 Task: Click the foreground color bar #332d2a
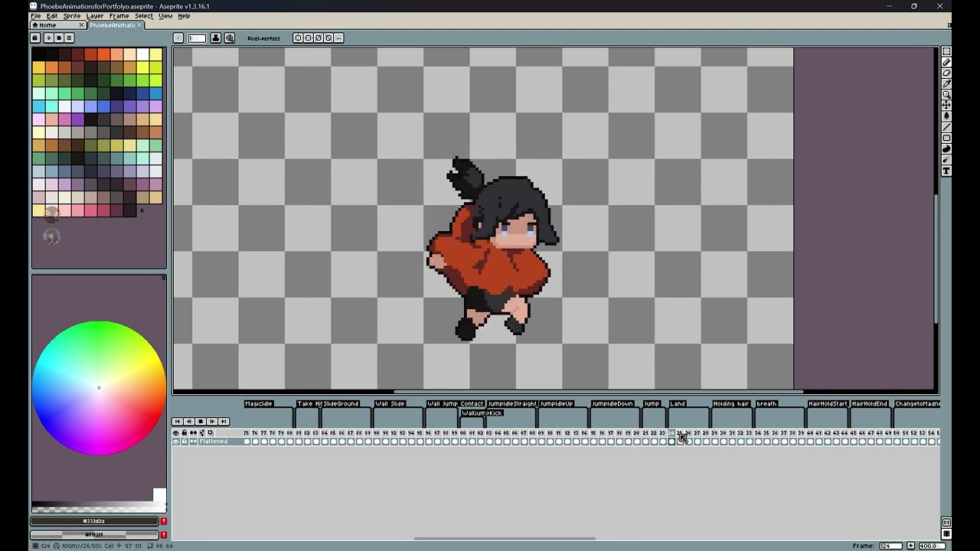tap(94, 521)
